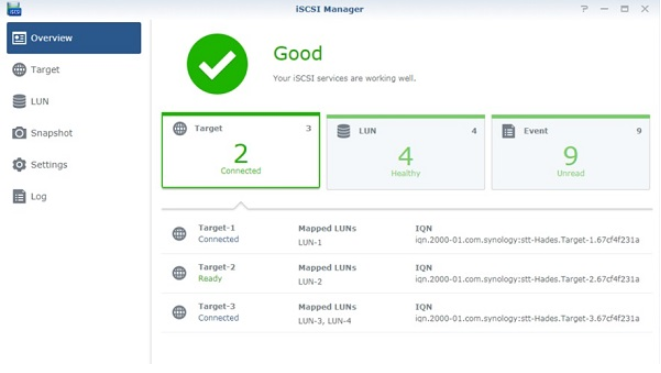Maximize the iSCSI Manager window
661x373 pixels.
tap(624, 9)
